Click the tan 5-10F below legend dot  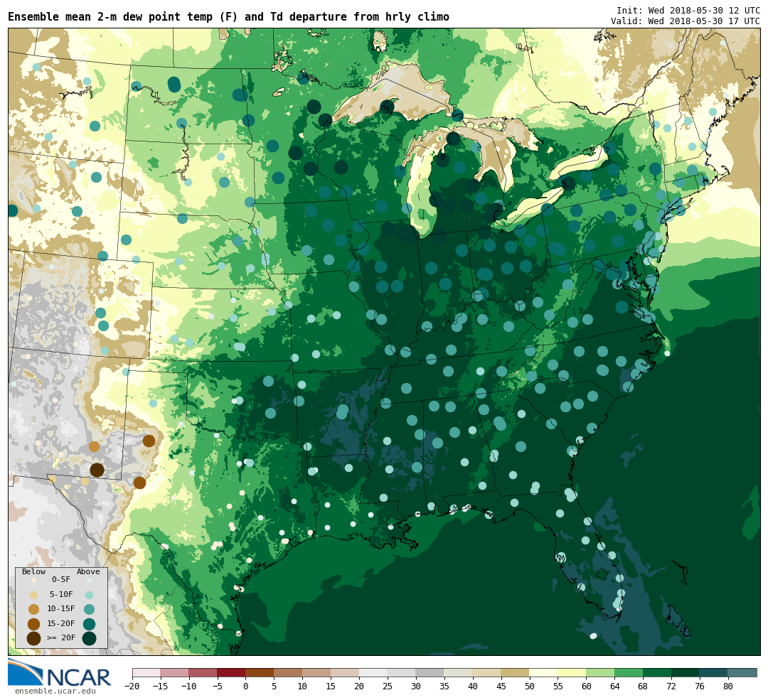(x=33, y=595)
